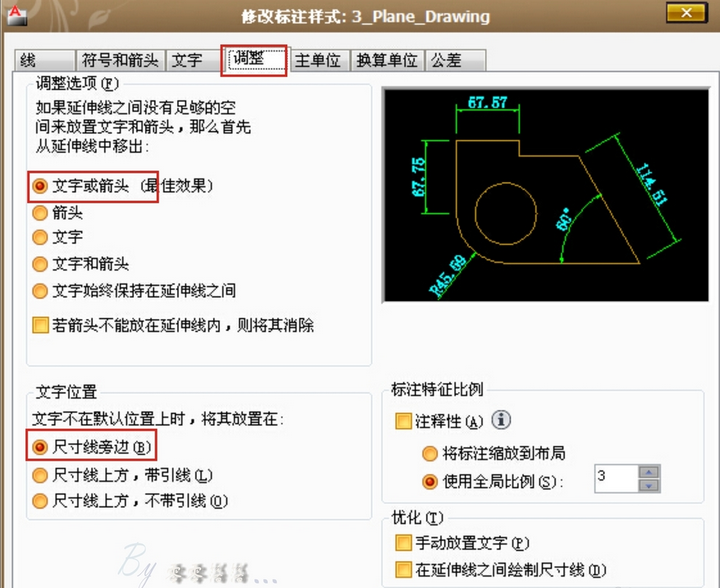
Task: Select the 公差 tab
Action: tap(446, 60)
